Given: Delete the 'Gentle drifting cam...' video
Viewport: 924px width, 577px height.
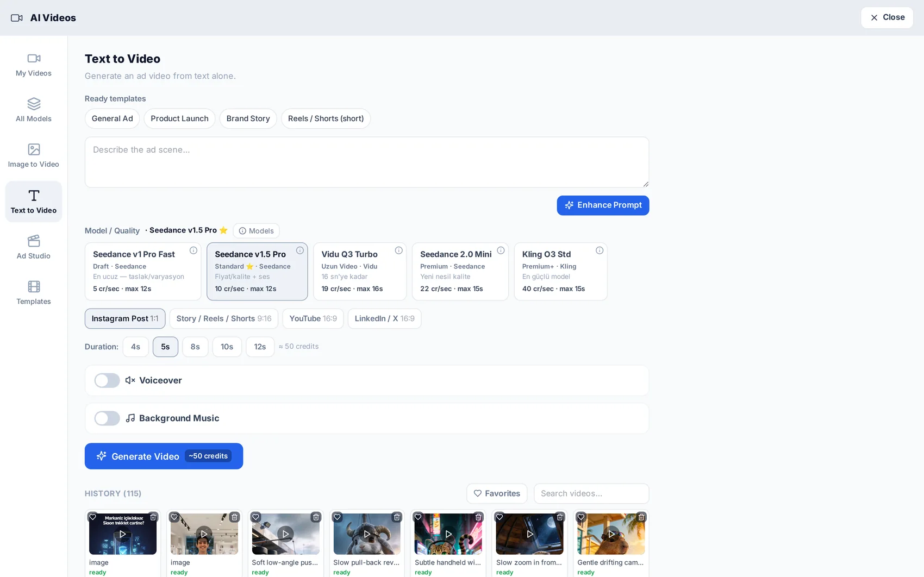Looking at the screenshot, I should (641, 517).
